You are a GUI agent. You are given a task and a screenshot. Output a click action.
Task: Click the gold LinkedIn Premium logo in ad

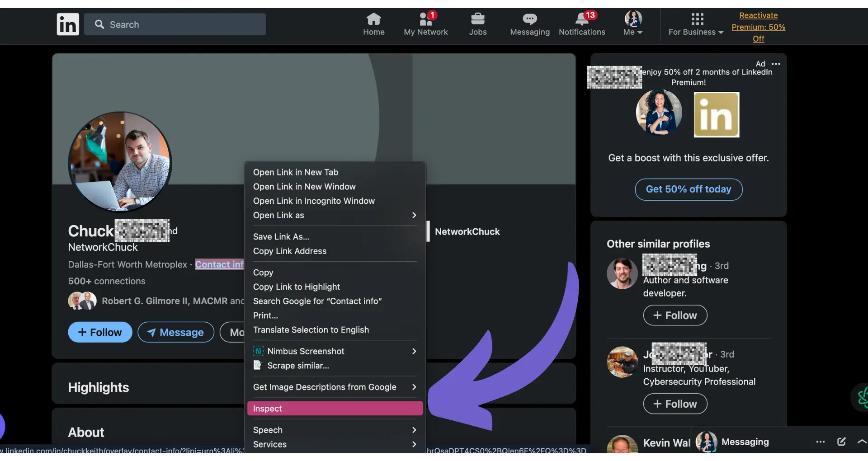(717, 115)
